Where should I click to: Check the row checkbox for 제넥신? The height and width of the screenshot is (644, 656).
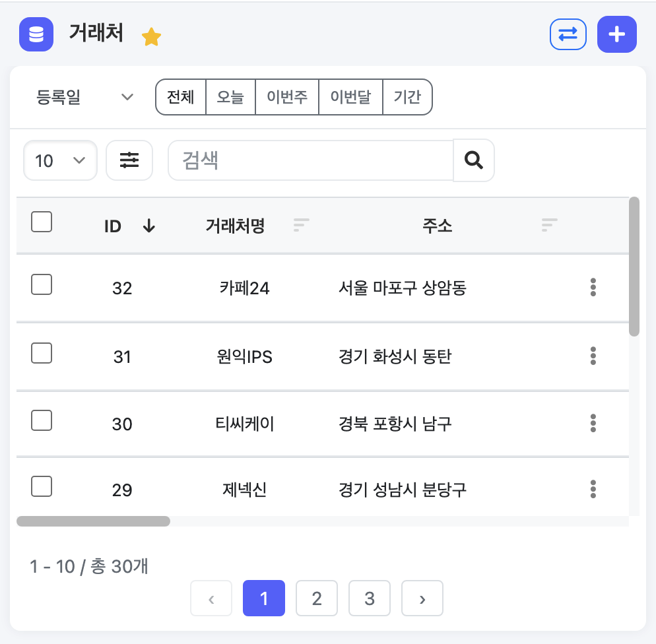pyautogui.click(x=42, y=486)
